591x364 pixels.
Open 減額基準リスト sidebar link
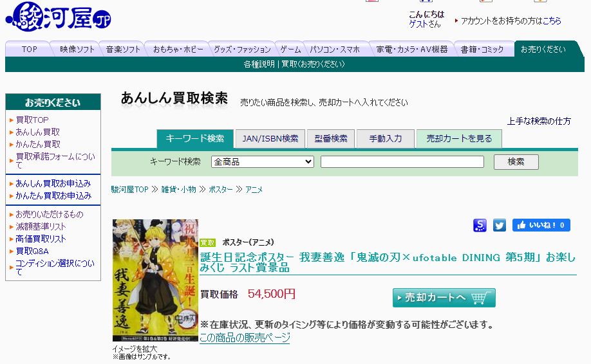(x=41, y=226)
